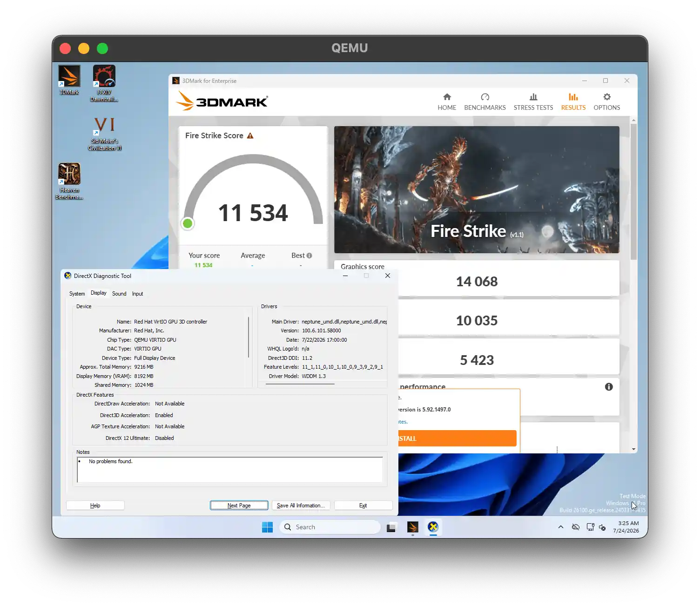Image resolution: width=700 pixels, height=607 pixels.
Task: Click the green score gauge marker
Action: click(x=188, y=223)
